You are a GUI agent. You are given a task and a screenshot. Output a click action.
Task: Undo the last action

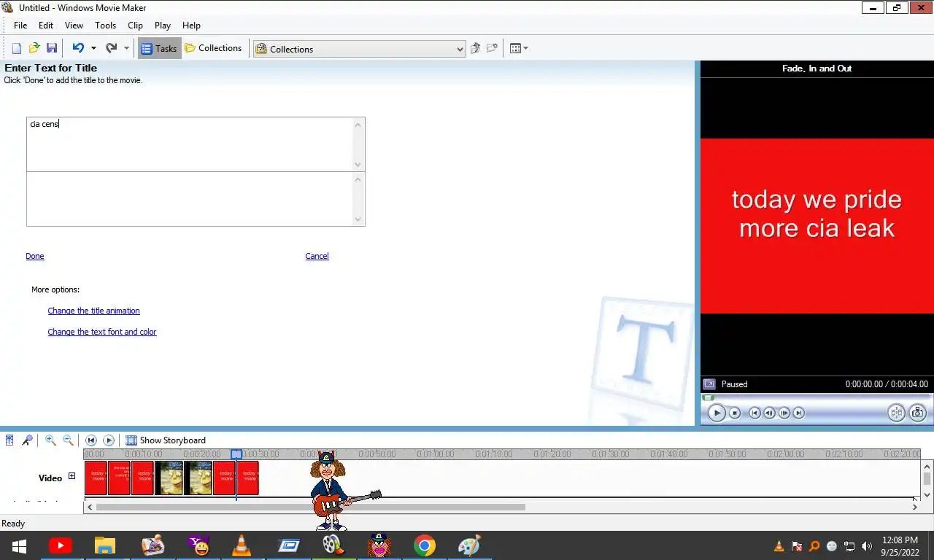tap(78, 48)
